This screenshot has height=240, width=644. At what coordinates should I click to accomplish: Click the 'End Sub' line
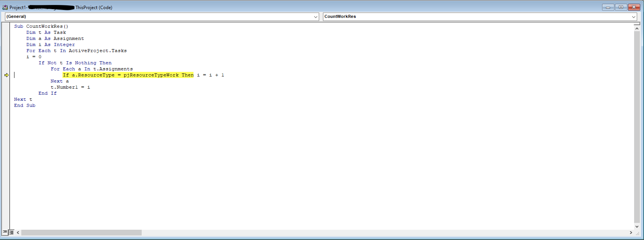(x=25, y=106)
